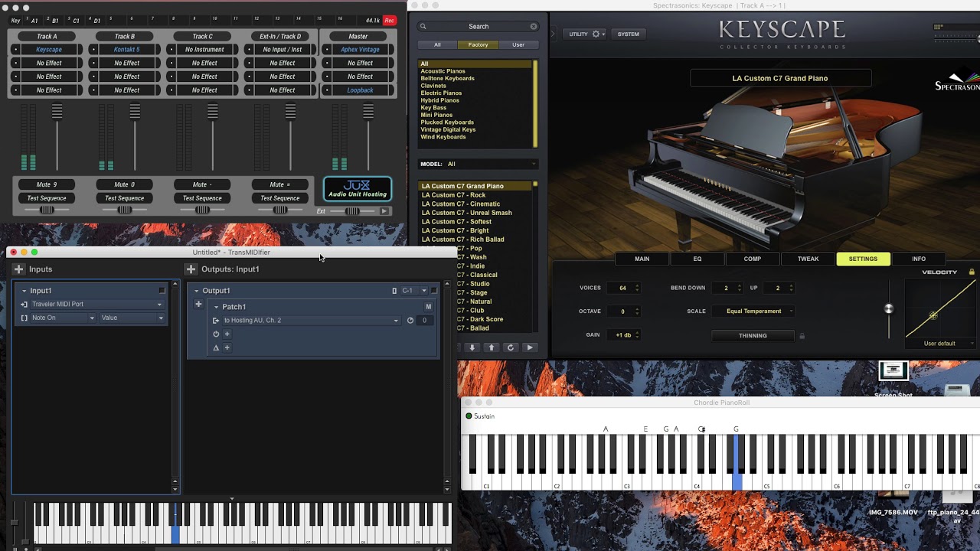Click the Keyscape search magnifier icon
Image resolution: width=980 pixels, height=551 pixels.
click(423, 26)
